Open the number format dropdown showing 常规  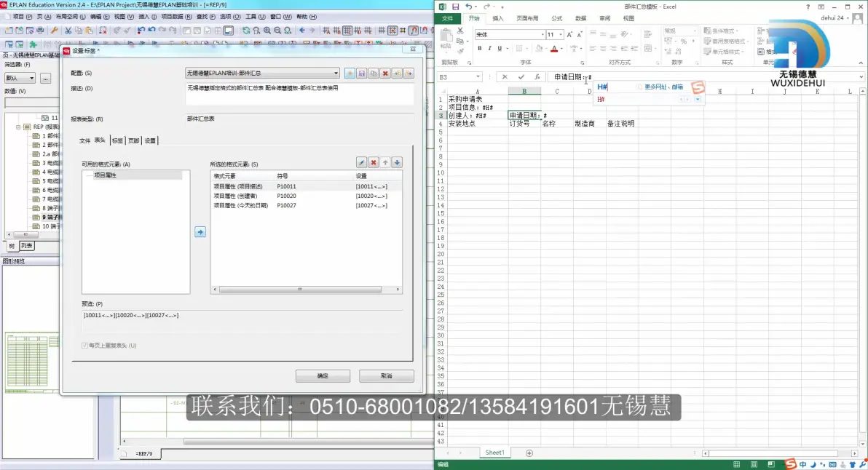694,31
